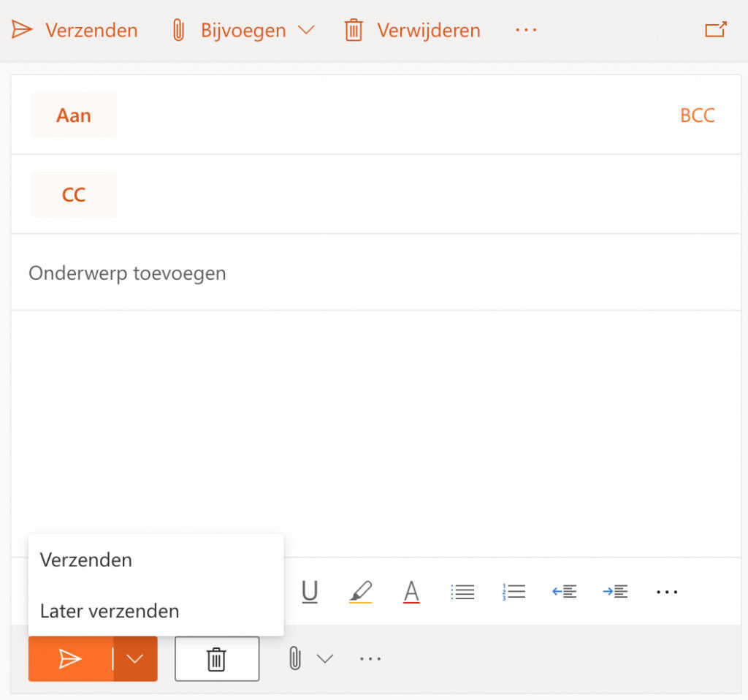This screenshot has height=700, width=748.
Task: Insert a bulleted list
Action: 462,592
